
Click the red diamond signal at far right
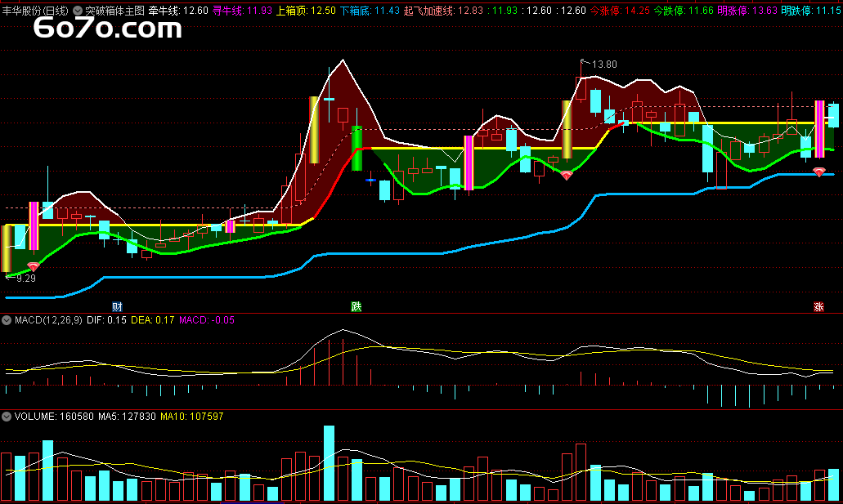(818, 172)
